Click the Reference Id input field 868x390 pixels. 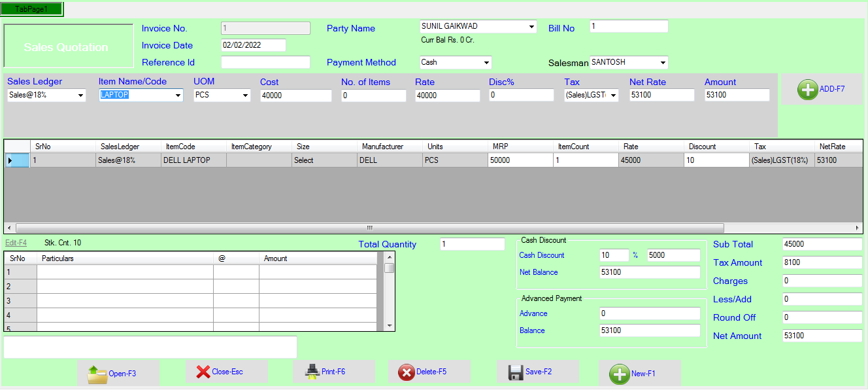pos(265,63)
